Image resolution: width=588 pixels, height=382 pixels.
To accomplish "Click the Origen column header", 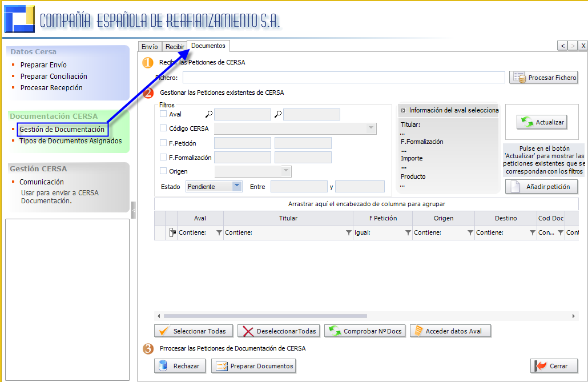I will [x=444, y=218].
